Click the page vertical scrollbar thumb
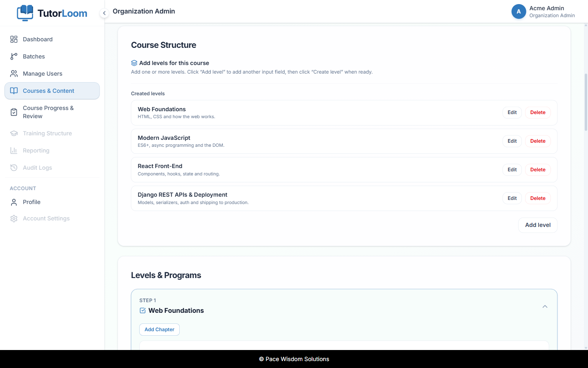Screen dimensions: 588x368 click(586, 102)
